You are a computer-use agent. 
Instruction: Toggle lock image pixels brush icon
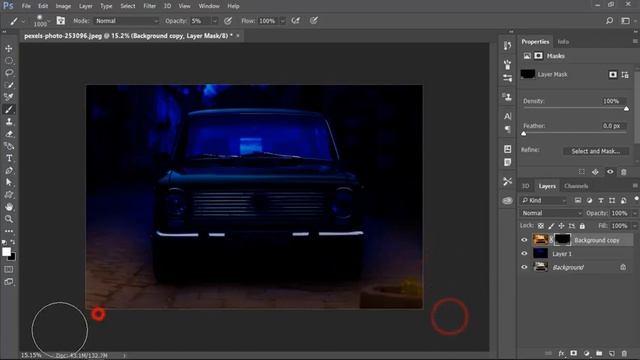(x=551, y=226)
